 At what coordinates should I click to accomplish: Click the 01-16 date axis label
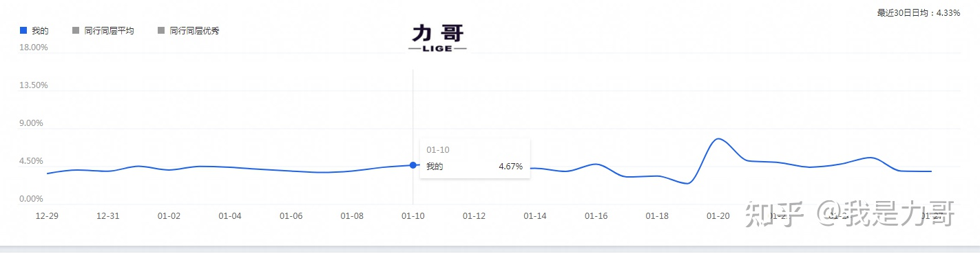coord(596,215)
